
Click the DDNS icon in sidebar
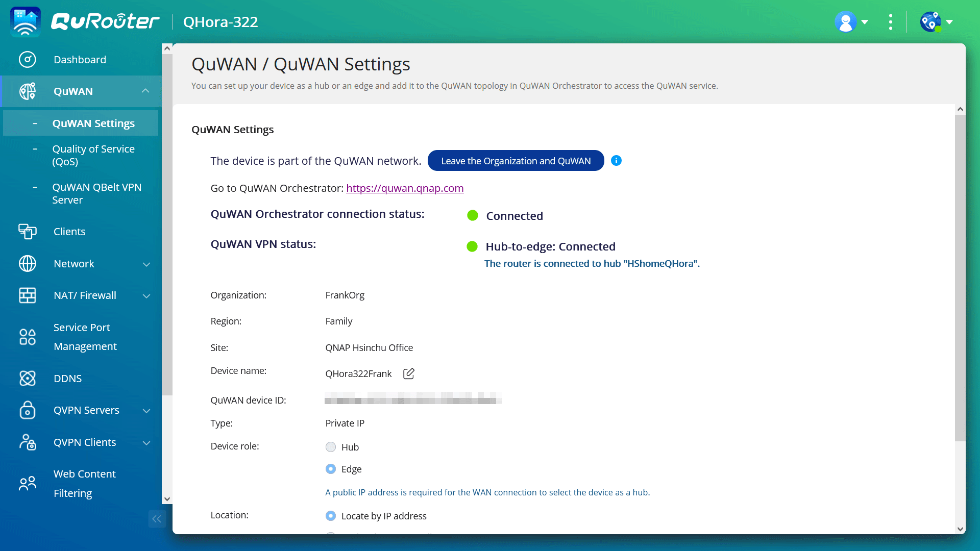point(28,379)
